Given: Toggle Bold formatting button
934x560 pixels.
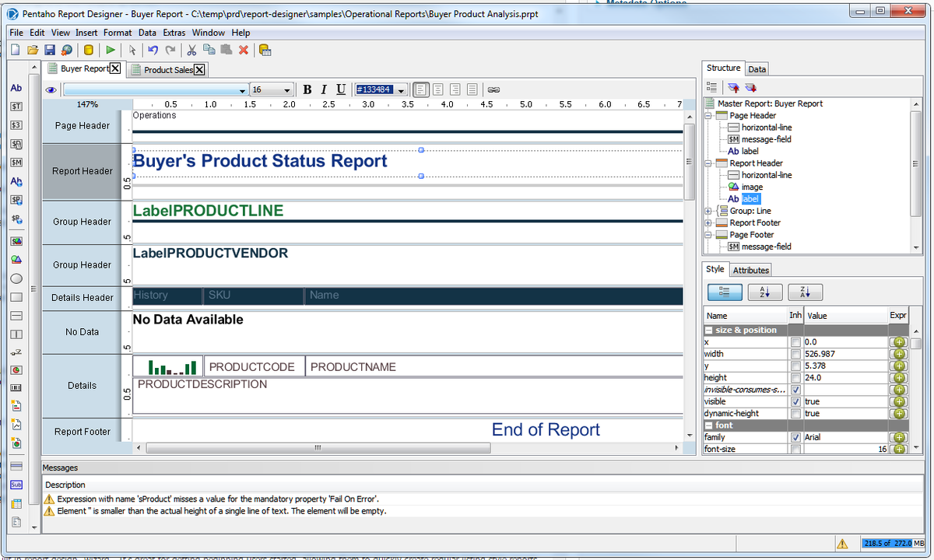Looking at the screenshot, I should coord(307,89).
